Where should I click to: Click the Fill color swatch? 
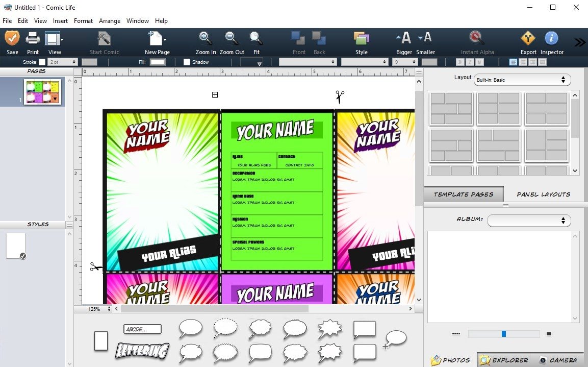click(x=158, y=62)
